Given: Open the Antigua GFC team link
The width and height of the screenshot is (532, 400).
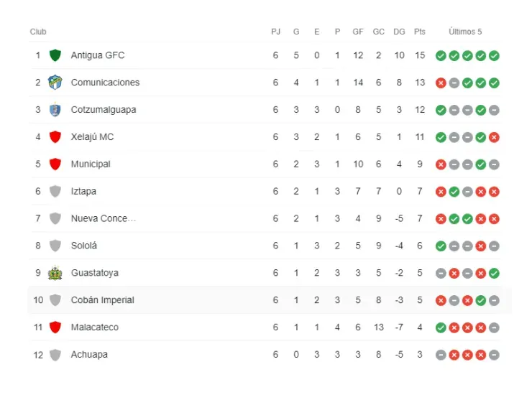Looking at the screenshot, I should click(97, 55).
